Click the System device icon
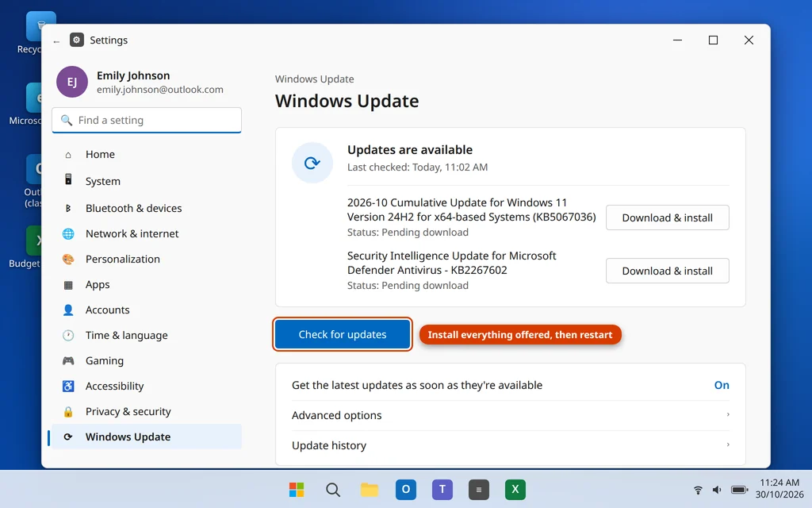 click(x=68, y=180)
